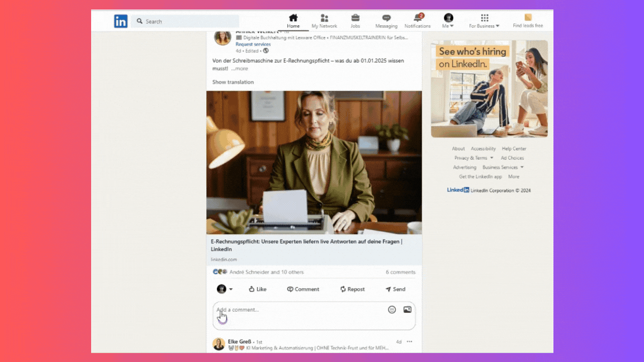
Task: Click the add photo icon in comment box
Action: [x=408, y=309]
